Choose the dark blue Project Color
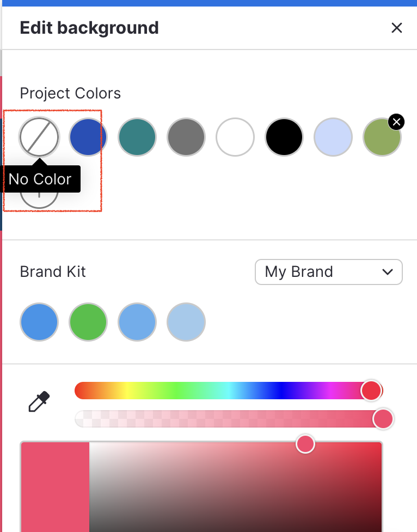 [88, 137]
